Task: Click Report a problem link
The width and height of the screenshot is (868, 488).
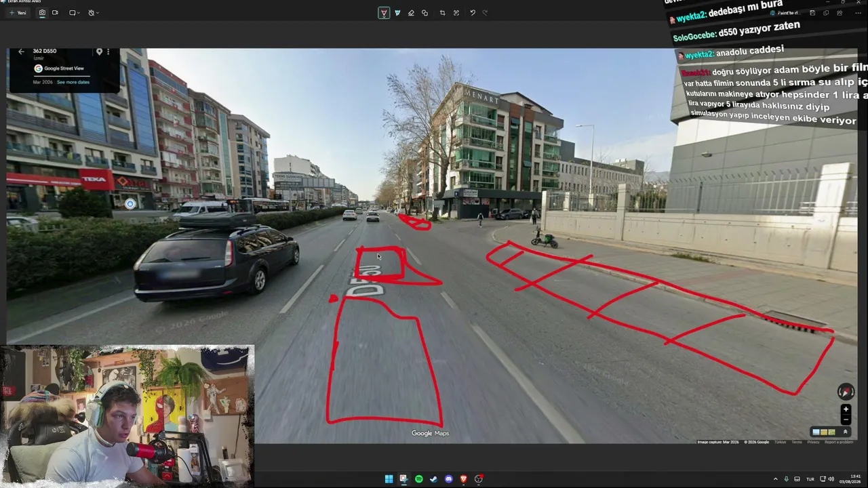Action: 839,442
